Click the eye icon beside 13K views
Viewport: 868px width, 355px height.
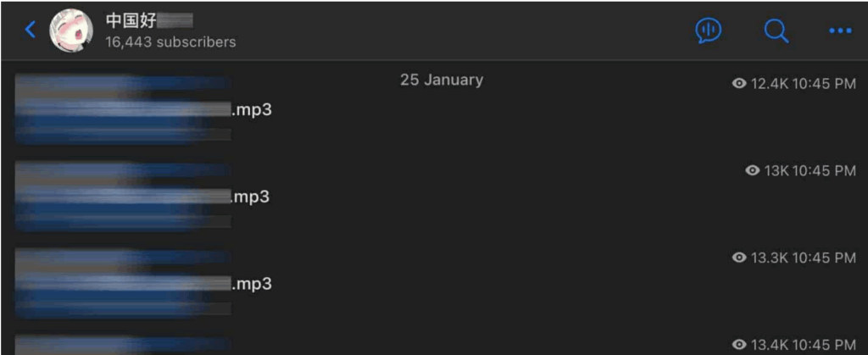coord(753,170)
